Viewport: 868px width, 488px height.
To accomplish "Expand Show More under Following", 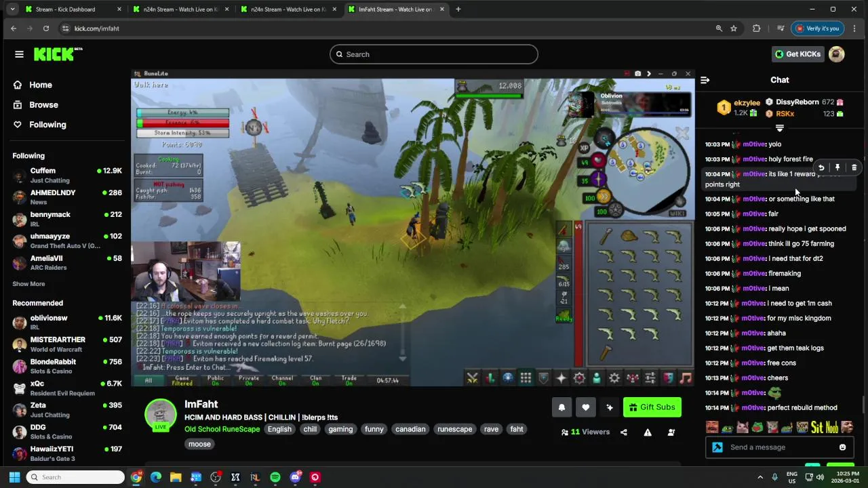I will pos(28,284).
